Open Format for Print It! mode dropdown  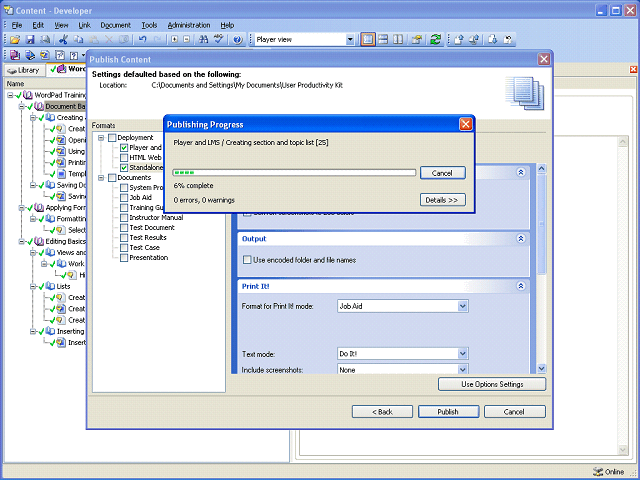[462, 306]
